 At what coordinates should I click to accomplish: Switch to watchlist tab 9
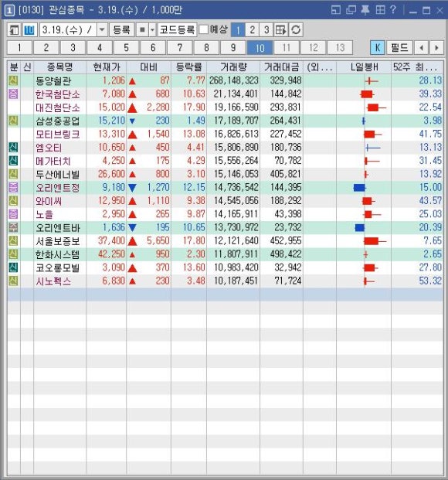232,48
